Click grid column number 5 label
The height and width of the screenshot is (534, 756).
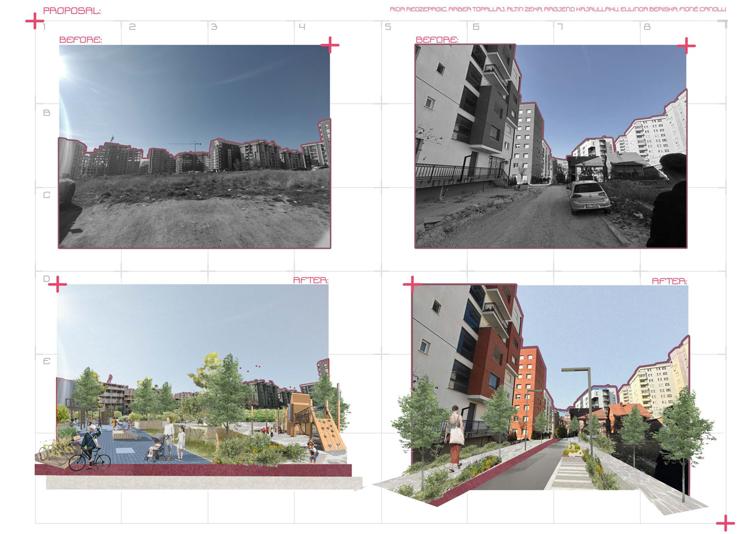point(388,27)
